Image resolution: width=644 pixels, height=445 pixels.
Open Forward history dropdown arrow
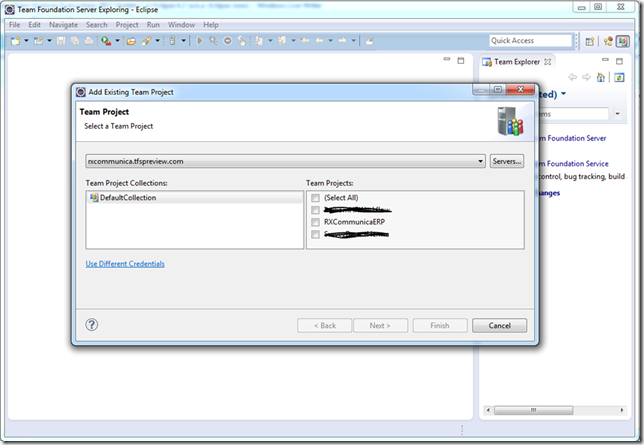pyautogui.click(x=353, y=41)
